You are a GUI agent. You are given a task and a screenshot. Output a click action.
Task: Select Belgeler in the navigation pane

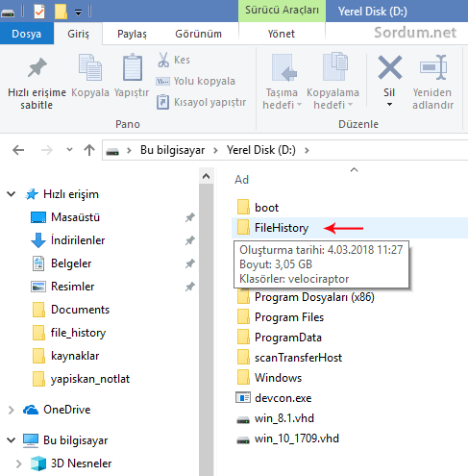click(x=71, y=263)
